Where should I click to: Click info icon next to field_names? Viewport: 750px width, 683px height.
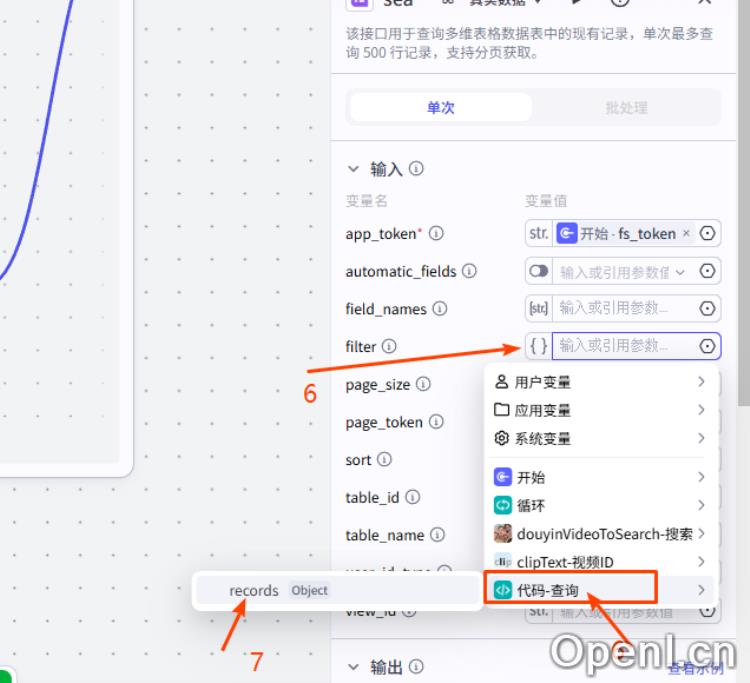pos(440,308)
